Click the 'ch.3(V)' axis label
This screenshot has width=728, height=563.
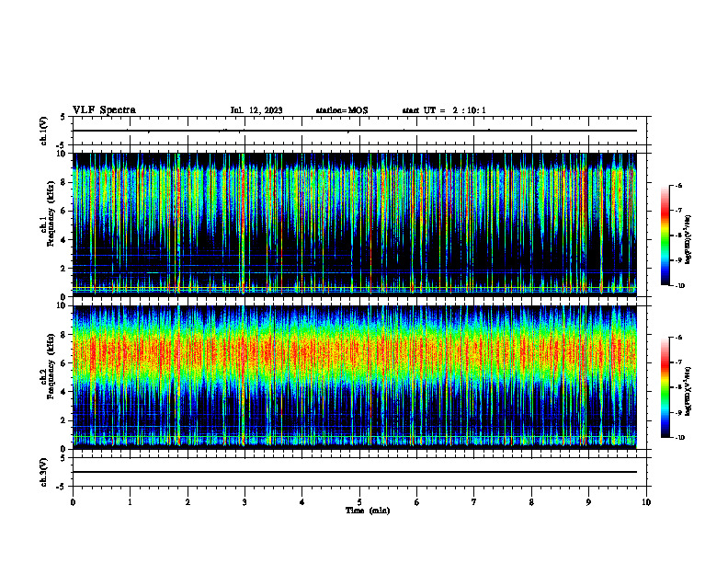point(43,472)
